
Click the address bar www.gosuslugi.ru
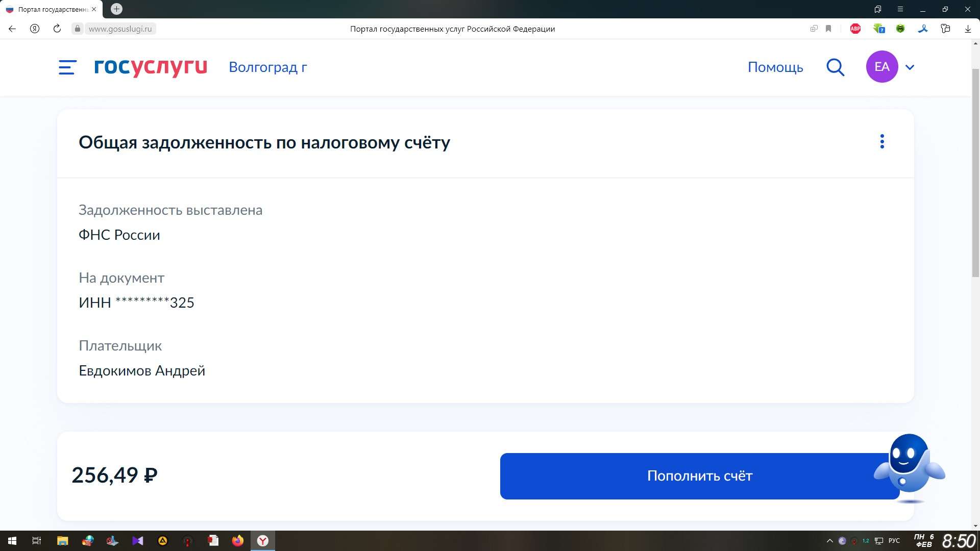[x=120, y=29]
